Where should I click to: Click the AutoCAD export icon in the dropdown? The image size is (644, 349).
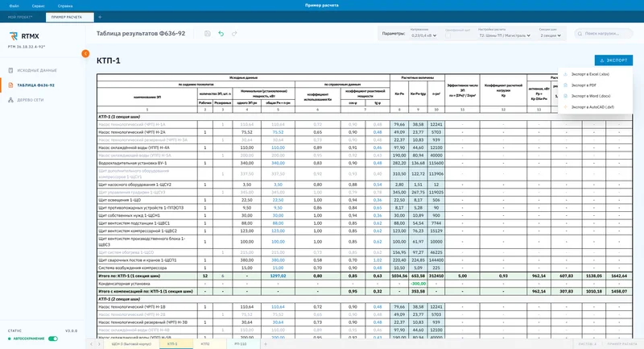click(x=566, y=107)
